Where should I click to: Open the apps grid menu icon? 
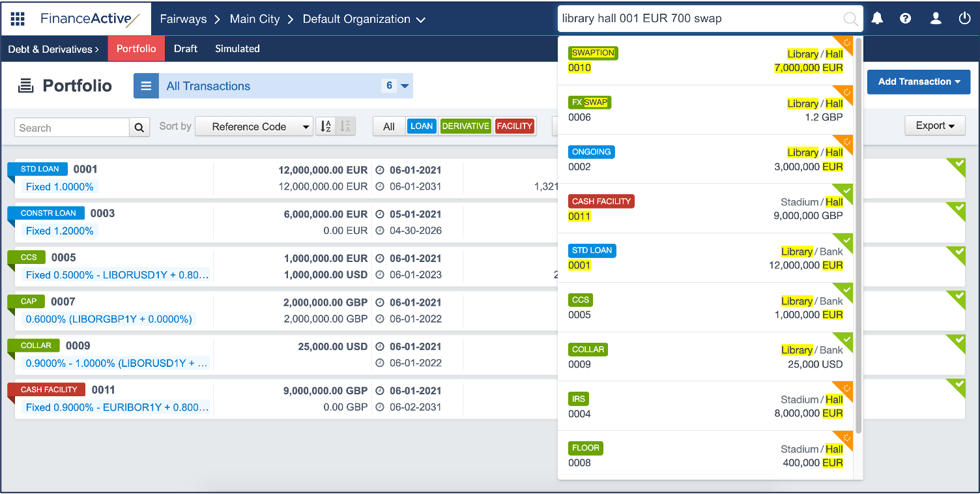coord(18,19)
